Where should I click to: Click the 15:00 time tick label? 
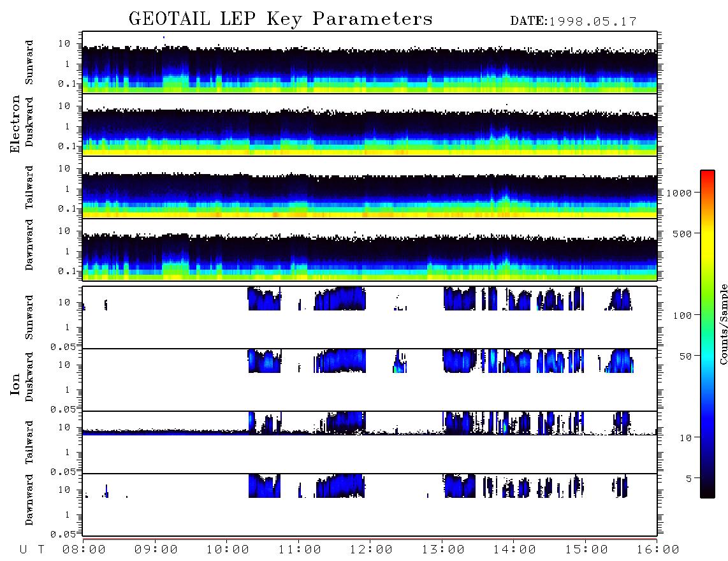coord(587,550)
